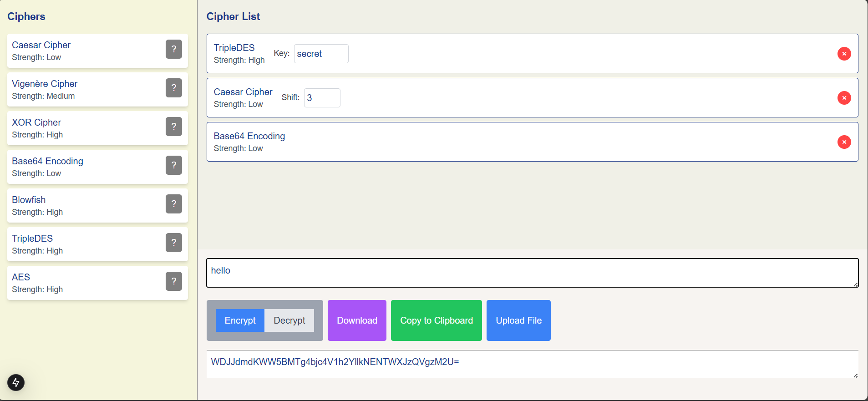Focus the Caesar Cipher Shift input
Screen dimensions: 868x401
pyautogui.click(x=322, y=98)
